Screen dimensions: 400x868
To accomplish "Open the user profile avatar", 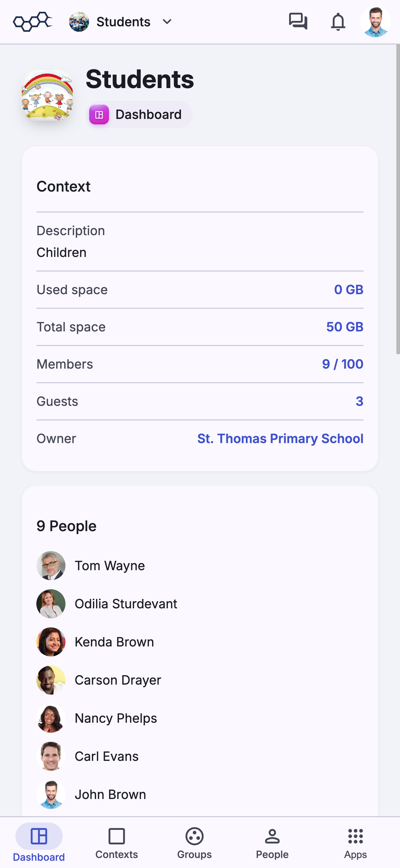I will [375, 22].
